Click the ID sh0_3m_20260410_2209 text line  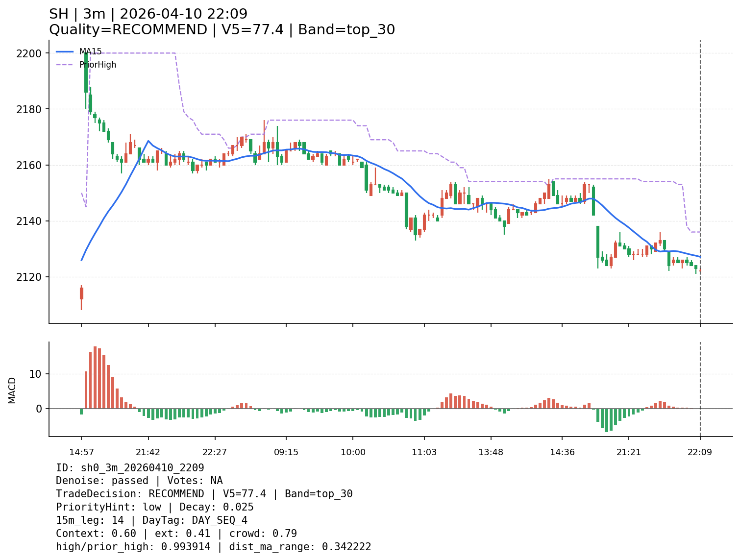[x=130, y=468]
